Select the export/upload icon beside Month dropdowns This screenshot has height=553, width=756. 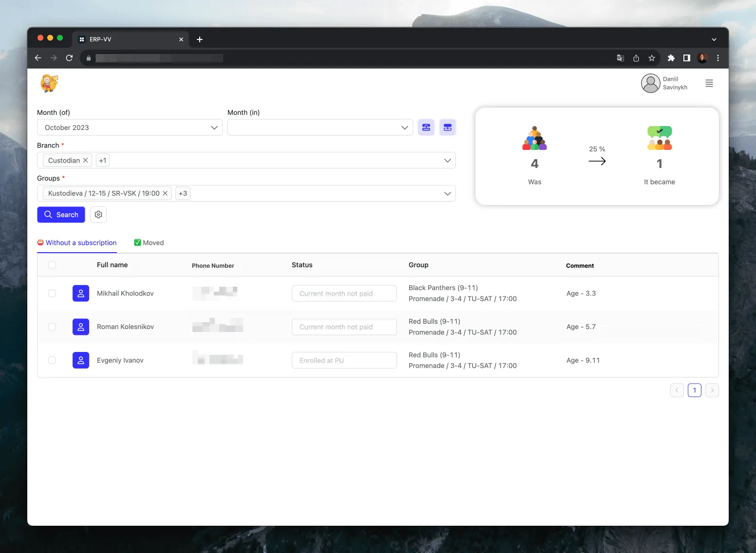(x=426, y=127)
